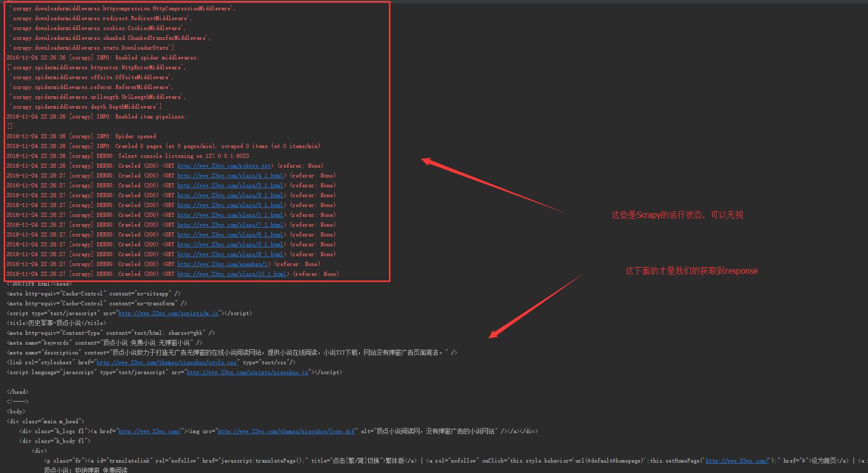Click the title tag line 历史军事-顶点小说
Viewport: 868px width, 473px height.
(x=56, y=323)
